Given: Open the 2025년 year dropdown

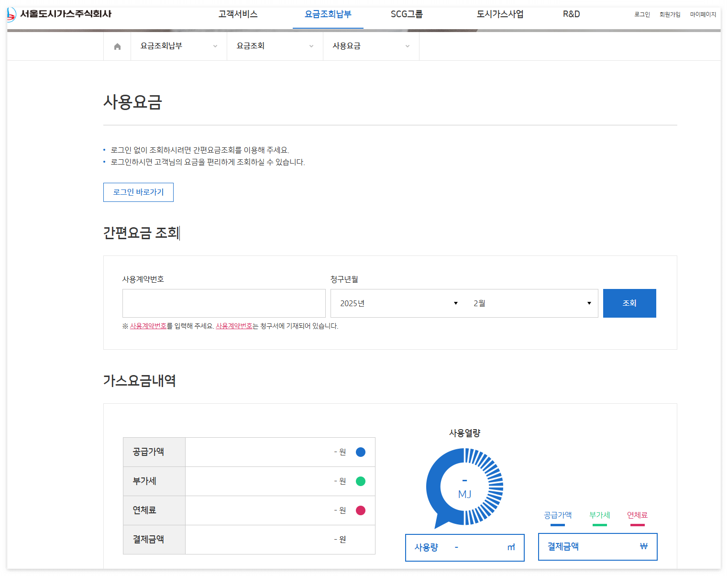Looking at the screenshot, I should pos(397,303).
